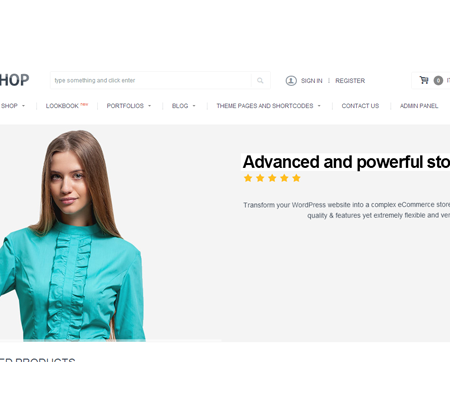Screen dimensions: 450x410
Task: Click the 'Advanced and powerful' slider headline
Action: pyautogui.click(x=346, y=162)
